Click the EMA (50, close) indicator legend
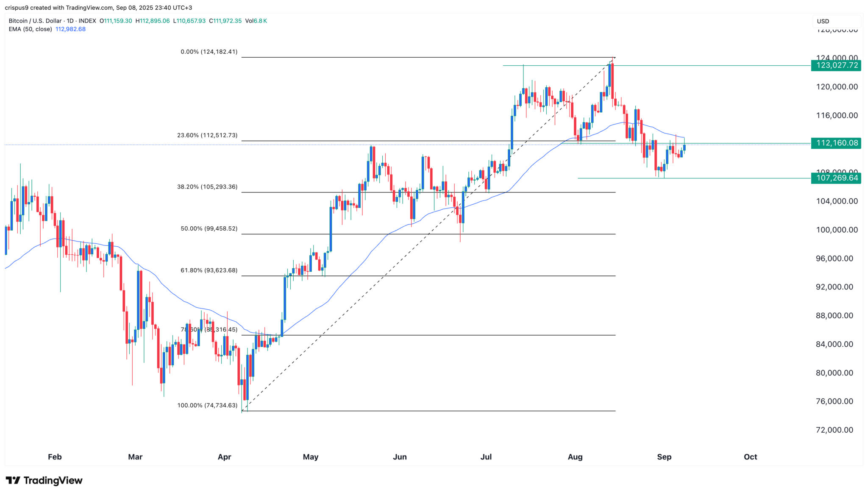Viewport: 868px width, 495px height. 30,29
